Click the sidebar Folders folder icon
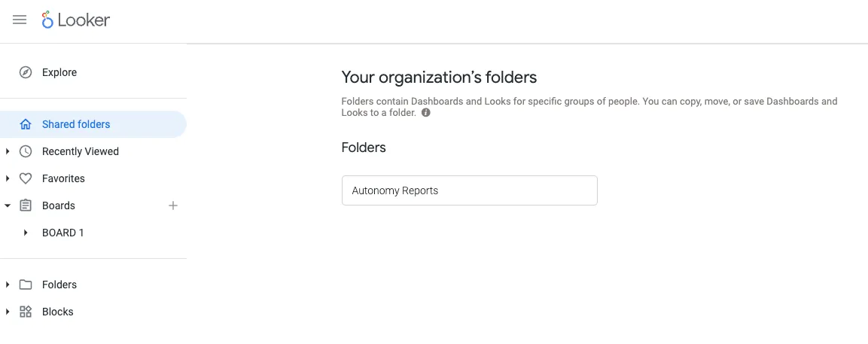Image resolution: width=868 pixels, height=344 pixels. coord(26,285)
